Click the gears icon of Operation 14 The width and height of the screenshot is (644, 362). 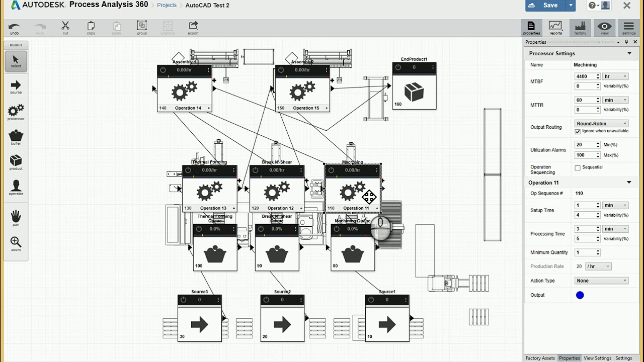(x=184, y=91)
